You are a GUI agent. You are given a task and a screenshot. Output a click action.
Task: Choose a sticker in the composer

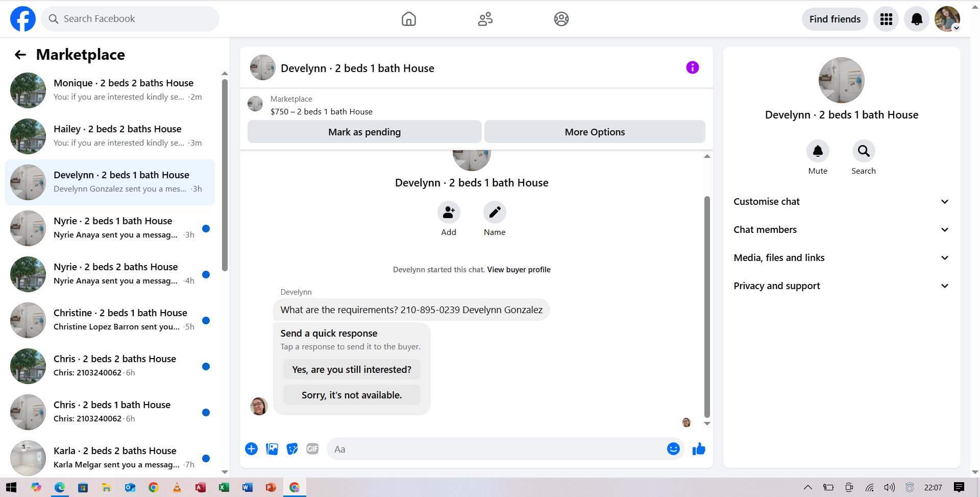[x=292, y=449]
